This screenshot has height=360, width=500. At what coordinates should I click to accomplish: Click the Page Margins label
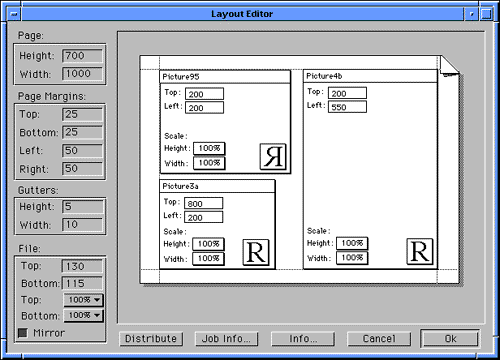[52, 96]
